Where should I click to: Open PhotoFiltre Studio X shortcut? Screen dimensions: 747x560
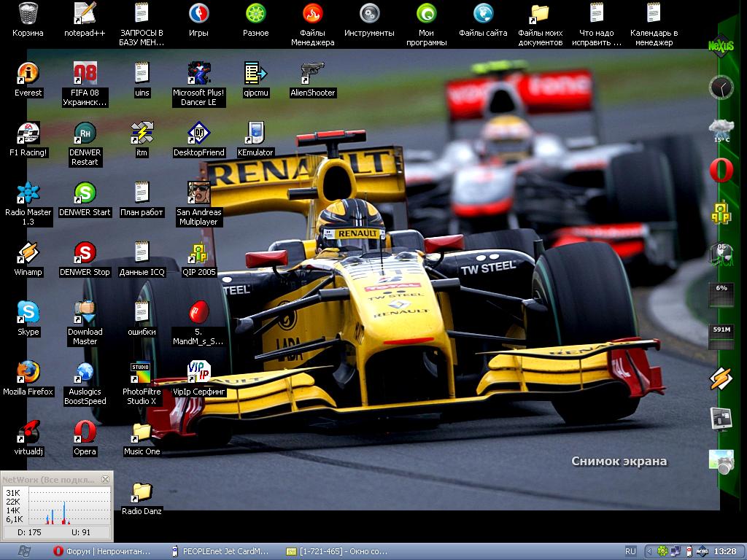pyautogui.click(x=142, y=373)
